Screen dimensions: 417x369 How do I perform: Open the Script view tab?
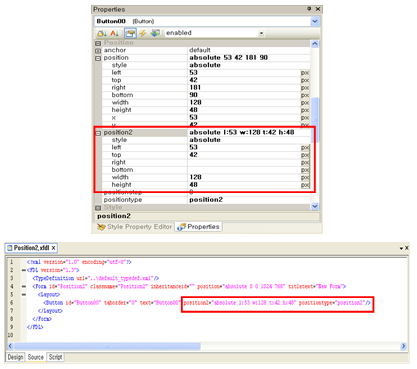(x=55, y=357)
